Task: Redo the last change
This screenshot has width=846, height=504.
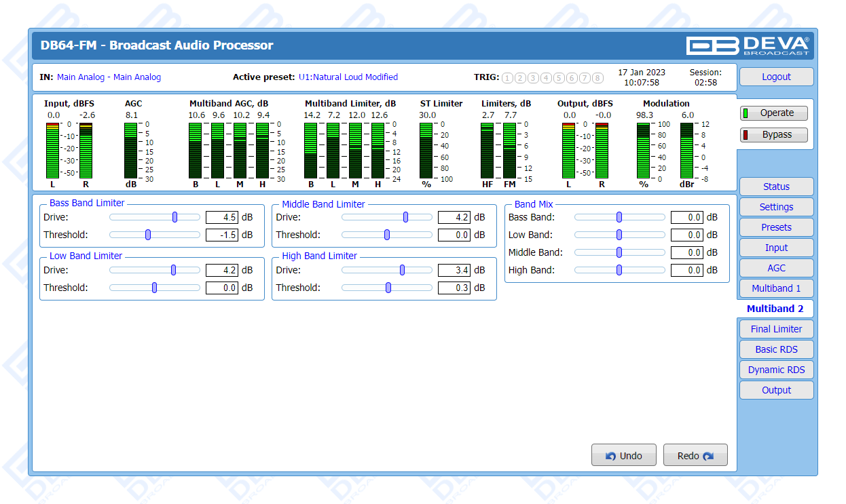Action: pyautogui.click(x=695, y=456)
